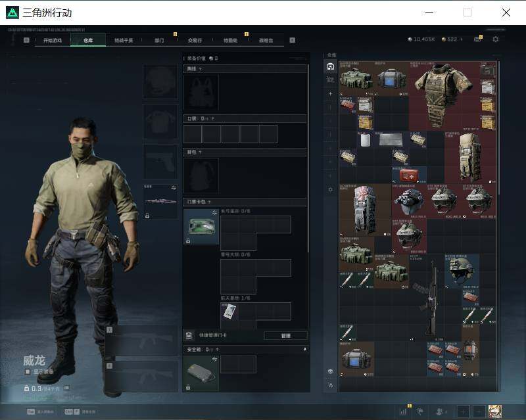Select the first empty pocket slot
This screenshot has height=420, width=526.
point(193,134)
